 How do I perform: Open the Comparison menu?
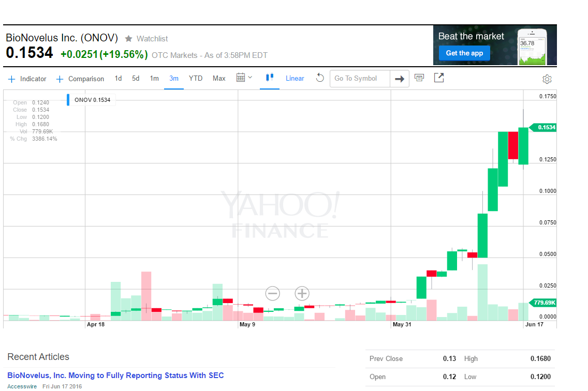pyautogui.click(x=86, y=79)
